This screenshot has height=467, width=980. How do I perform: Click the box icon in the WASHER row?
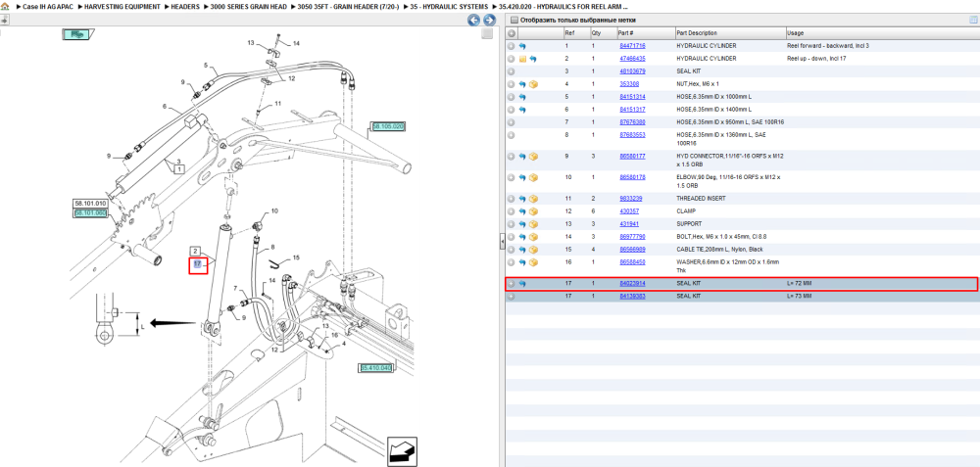tap(533, 262)
